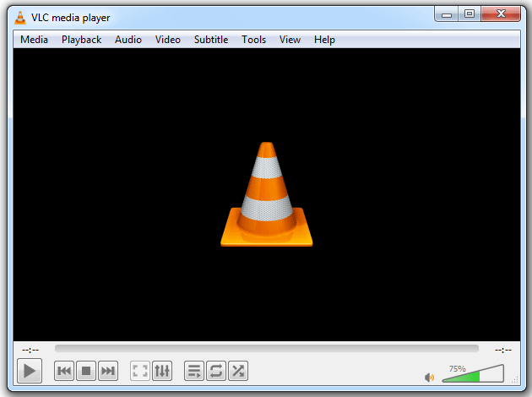Toggle fullscreen video mode

coord(140,371)
